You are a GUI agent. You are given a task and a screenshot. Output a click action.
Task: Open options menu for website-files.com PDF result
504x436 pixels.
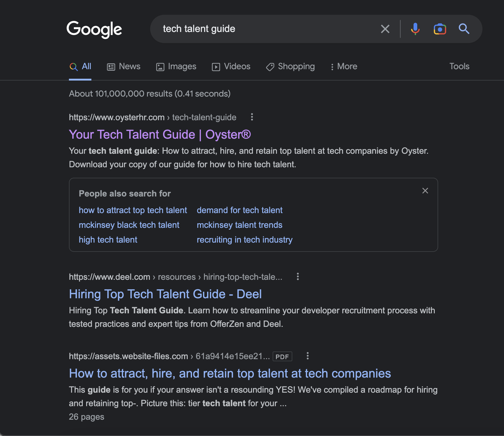click(x=308, y=356)
